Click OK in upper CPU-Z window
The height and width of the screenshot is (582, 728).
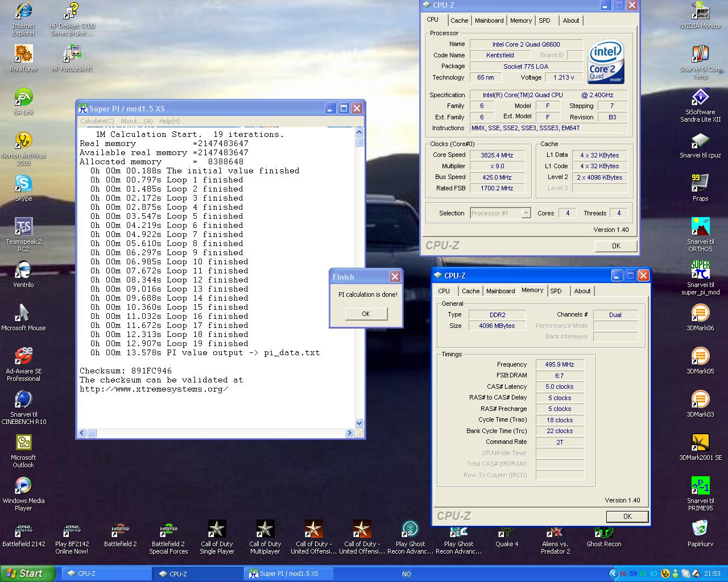616,246
